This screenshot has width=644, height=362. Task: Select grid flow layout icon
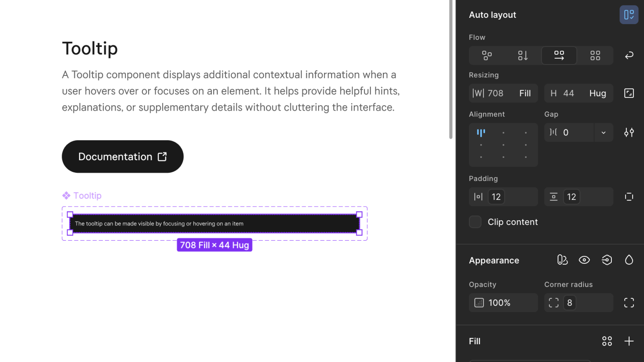point(595,55)
